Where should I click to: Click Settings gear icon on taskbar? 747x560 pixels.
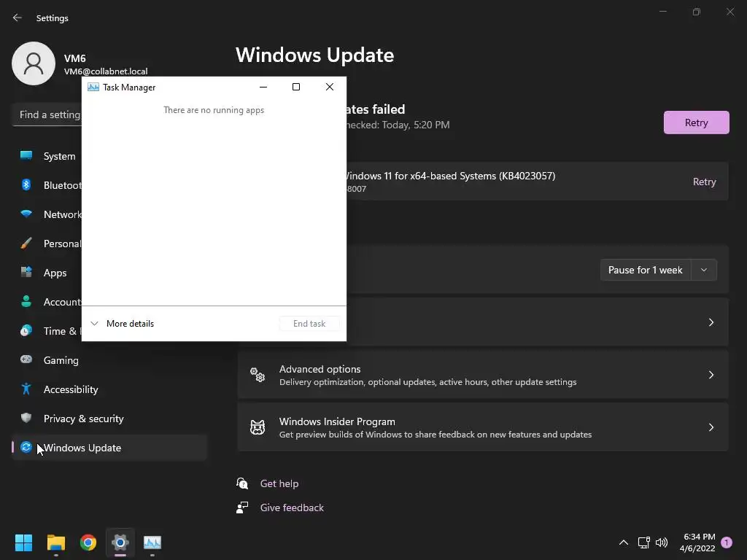[120, 542]
